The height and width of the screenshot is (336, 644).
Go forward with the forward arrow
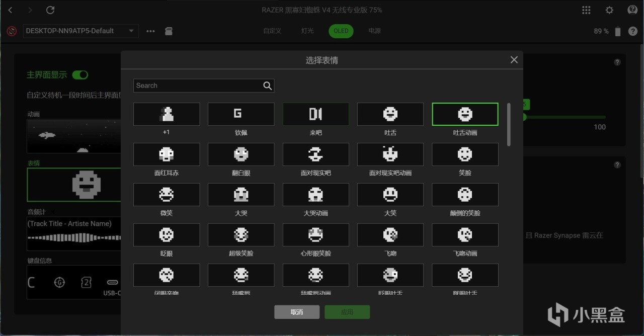(30, 10)
